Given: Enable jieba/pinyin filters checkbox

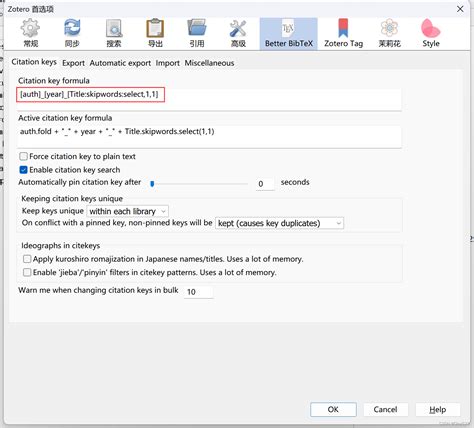Looking at the screenshot, I should point(27,272).
